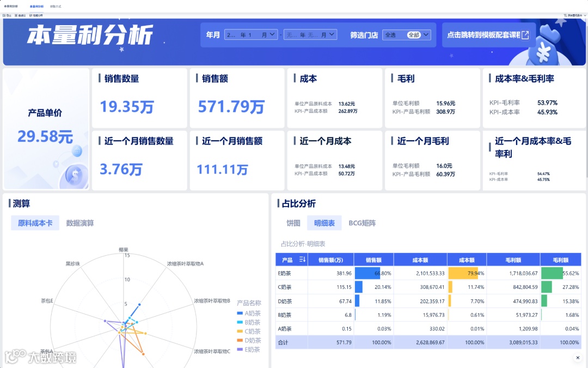Click the external link icon on course button
The height and width of the screenshot is (368, 588).
point(525,35)
